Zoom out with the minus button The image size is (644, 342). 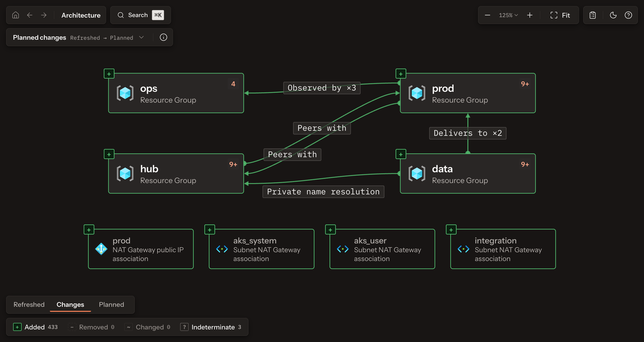488,15
